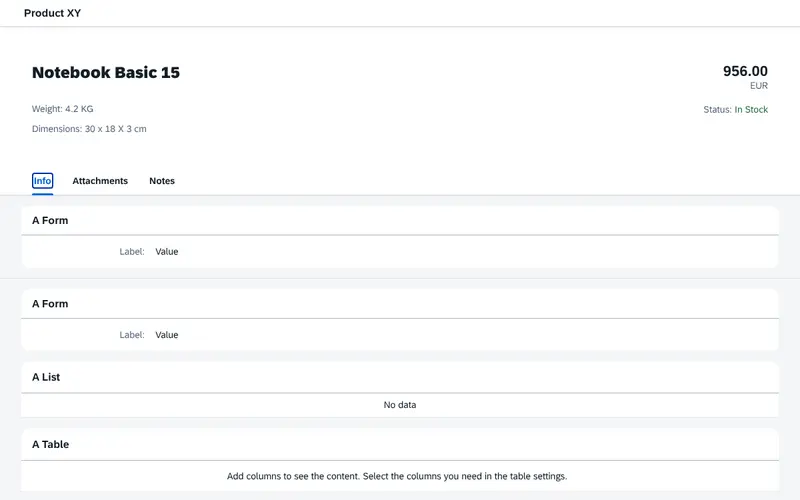Click the Dimensions: 30 x 18 X 3 cm text

tap(89, 129)
